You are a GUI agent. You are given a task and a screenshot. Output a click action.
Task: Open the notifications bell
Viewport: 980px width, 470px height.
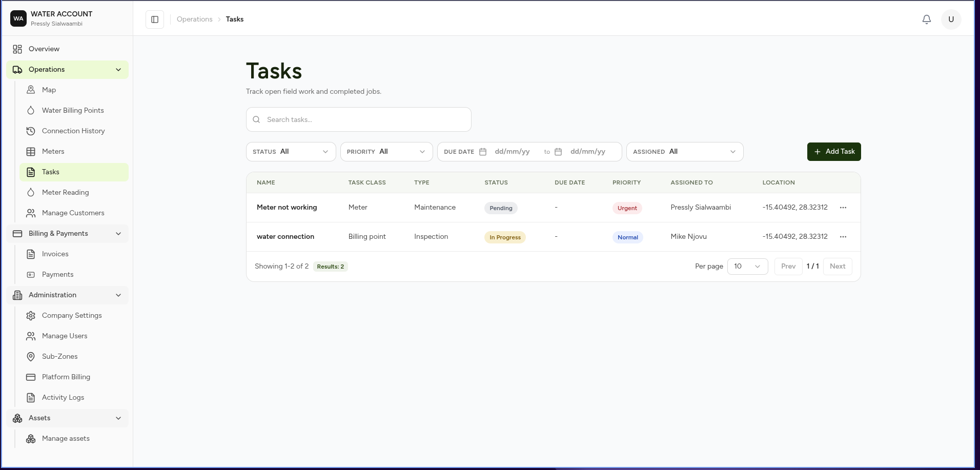pyautogui.click(x=926, y=19)
